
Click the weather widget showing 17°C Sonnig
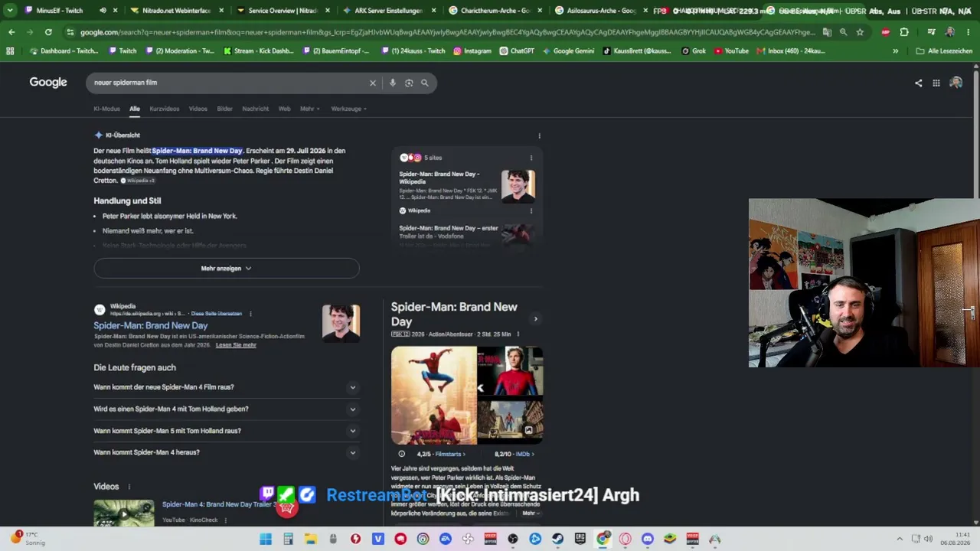click(x=28, y=538)
